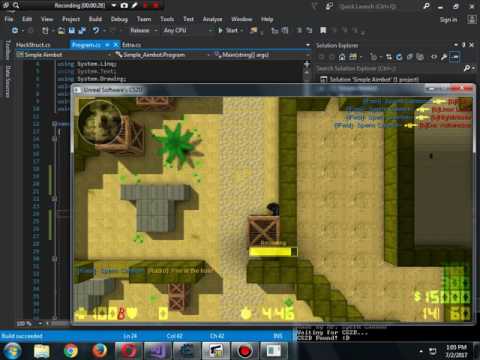
Task: Click the Navigate Backward toolbar icon
Action: click(15, 30)
